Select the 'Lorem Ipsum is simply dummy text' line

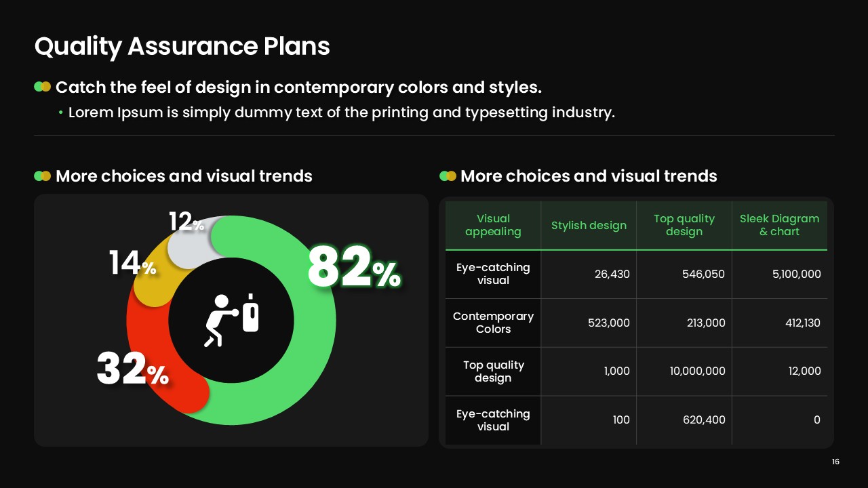[x=341, y=113]
